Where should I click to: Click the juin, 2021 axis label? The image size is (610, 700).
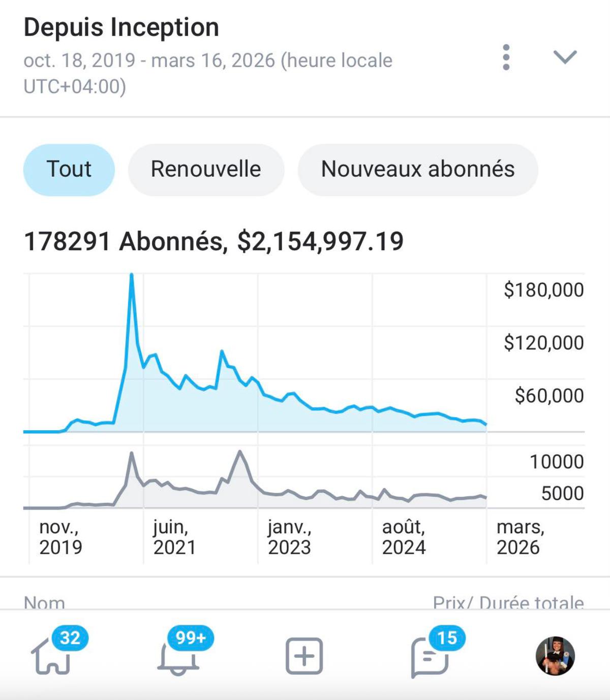174,537
